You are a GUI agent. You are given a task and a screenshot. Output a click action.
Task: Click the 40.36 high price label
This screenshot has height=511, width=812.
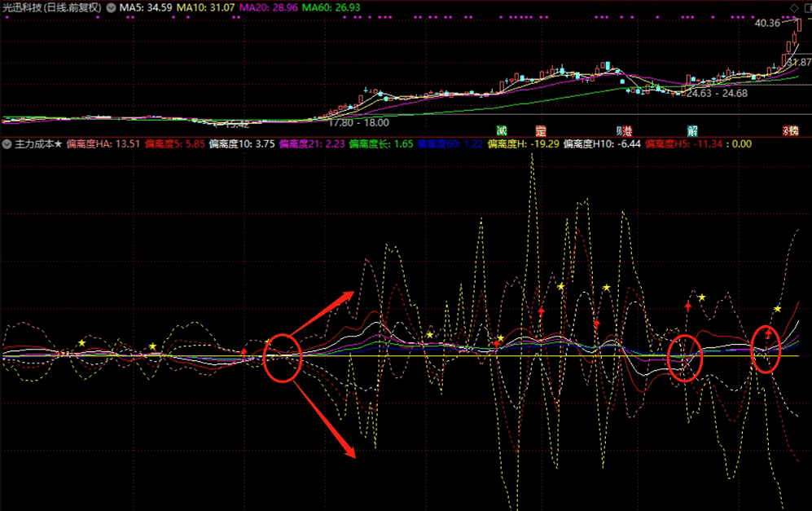pyautogui.click(x=767, y=23)
